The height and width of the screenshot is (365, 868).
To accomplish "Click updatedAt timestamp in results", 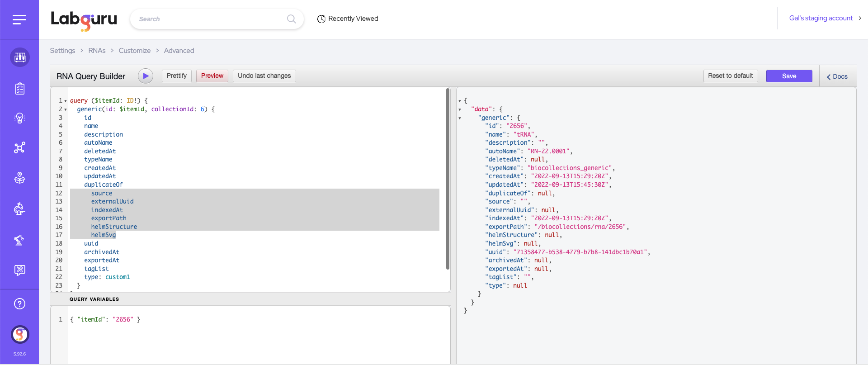I will [x=571, y=185].
